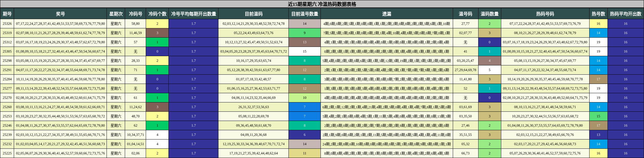Click cold number 71 in row 25291
This screenshot has width=644, height=158.
(x=136, y=70)
